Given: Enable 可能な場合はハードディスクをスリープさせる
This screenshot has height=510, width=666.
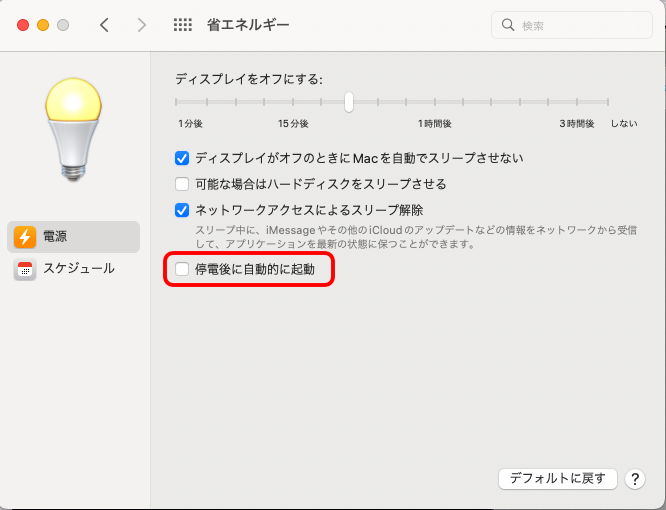Looking at the screenshot, I should (182, 184).
